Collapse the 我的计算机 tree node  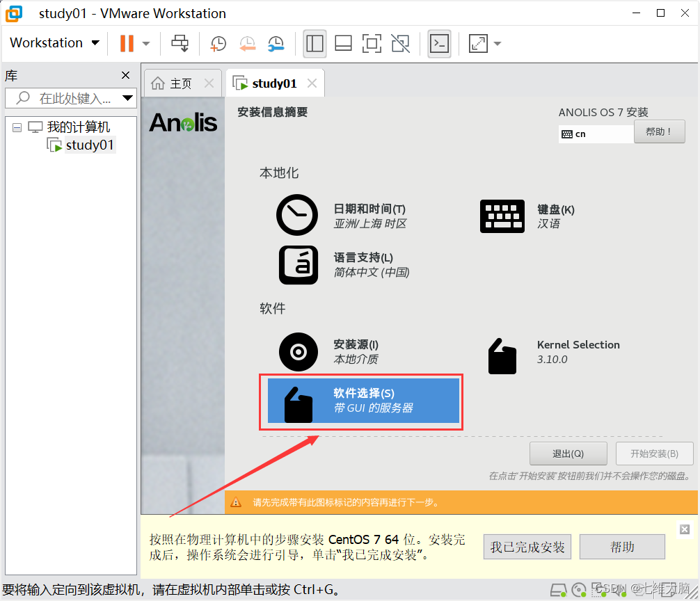click(17, 127)
